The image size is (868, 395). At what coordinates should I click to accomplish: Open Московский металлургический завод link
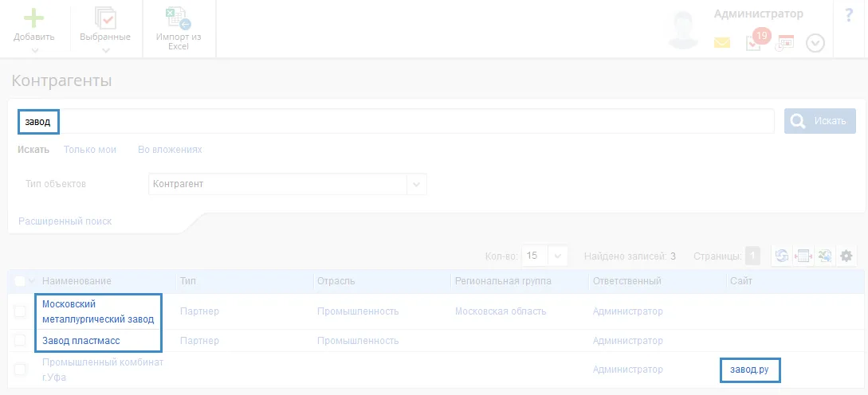98,311
